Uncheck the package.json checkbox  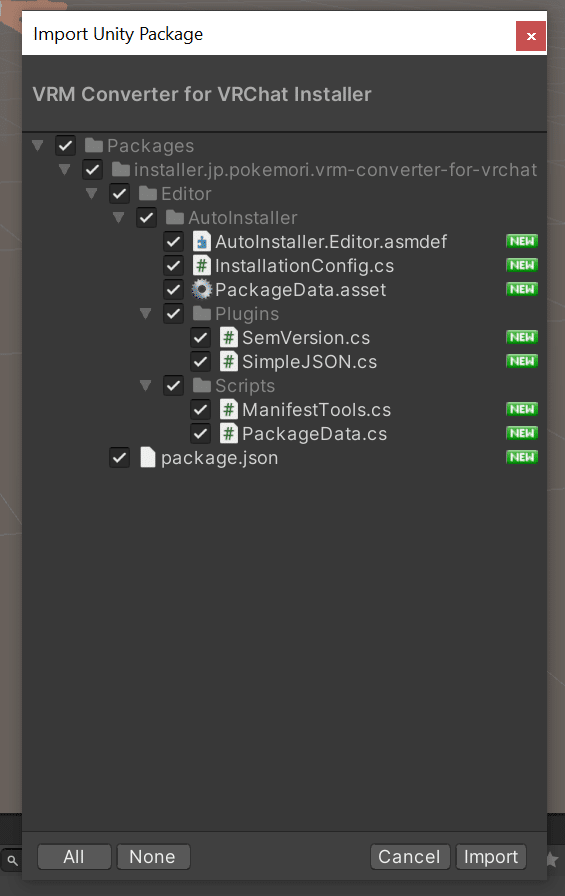pos(119,458)
